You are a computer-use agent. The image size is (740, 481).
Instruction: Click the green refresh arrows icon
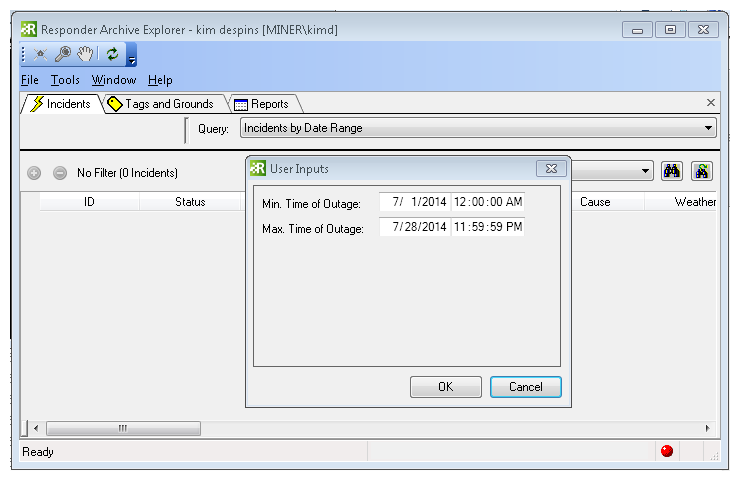coord(112,54)
